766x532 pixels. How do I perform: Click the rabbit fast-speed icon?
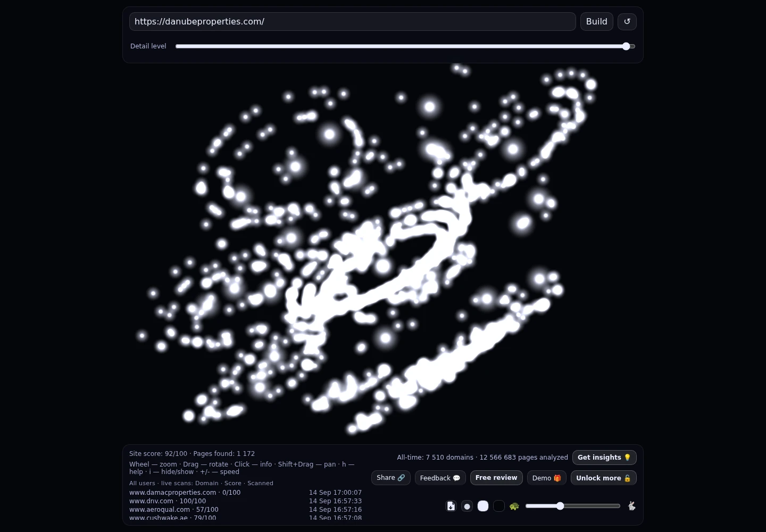(631, 506)
